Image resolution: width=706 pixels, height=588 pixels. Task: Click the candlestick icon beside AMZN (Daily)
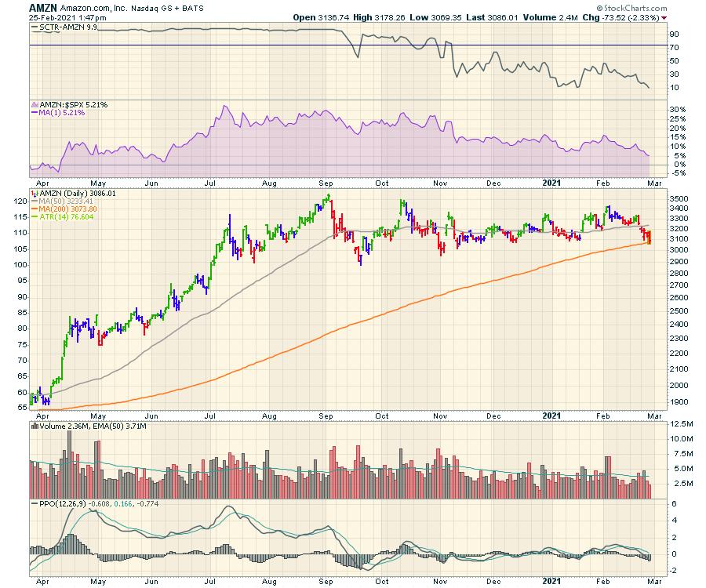point(33,193)
